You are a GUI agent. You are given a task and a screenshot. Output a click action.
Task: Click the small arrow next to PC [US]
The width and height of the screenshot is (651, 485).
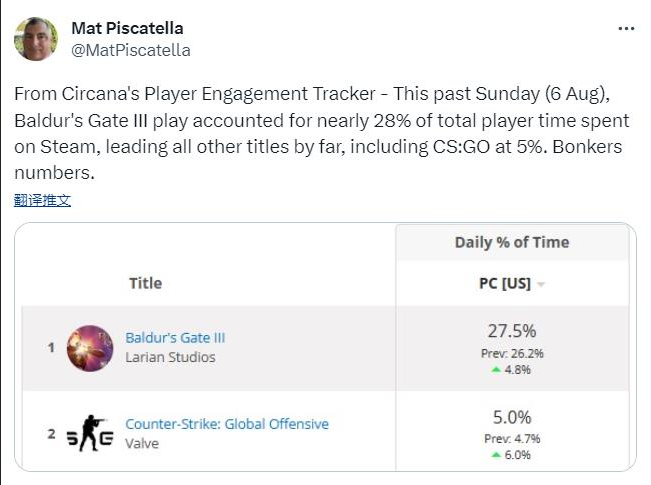click(x=541, y=285)
